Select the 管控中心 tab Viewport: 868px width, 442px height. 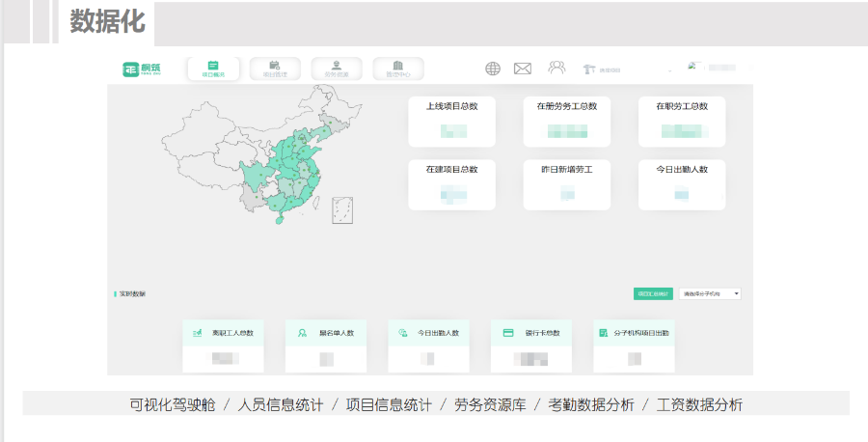398,69
